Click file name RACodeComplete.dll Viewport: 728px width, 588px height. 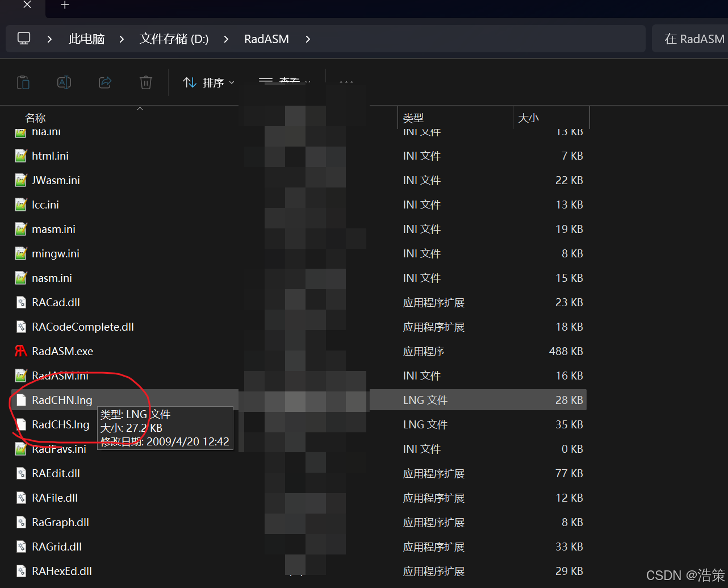click(83, 327)
